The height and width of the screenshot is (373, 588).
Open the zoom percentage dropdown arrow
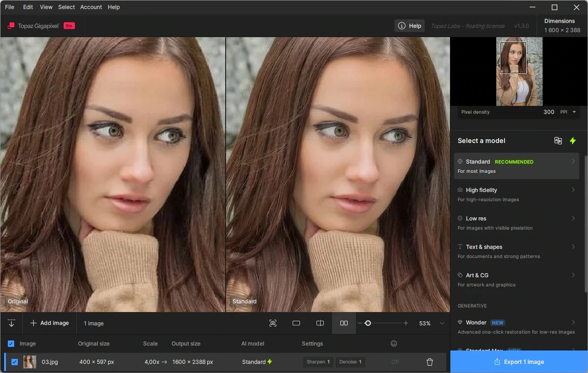point(442,323)
